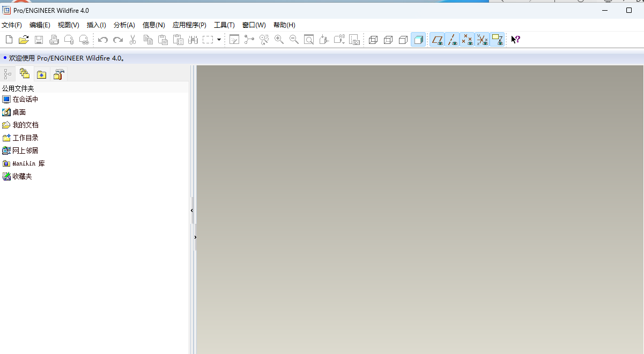Viewport: 644px width, 354px height.
Task: Zoom in with the magnifier plus icon
Action: (x=279, y=40)
